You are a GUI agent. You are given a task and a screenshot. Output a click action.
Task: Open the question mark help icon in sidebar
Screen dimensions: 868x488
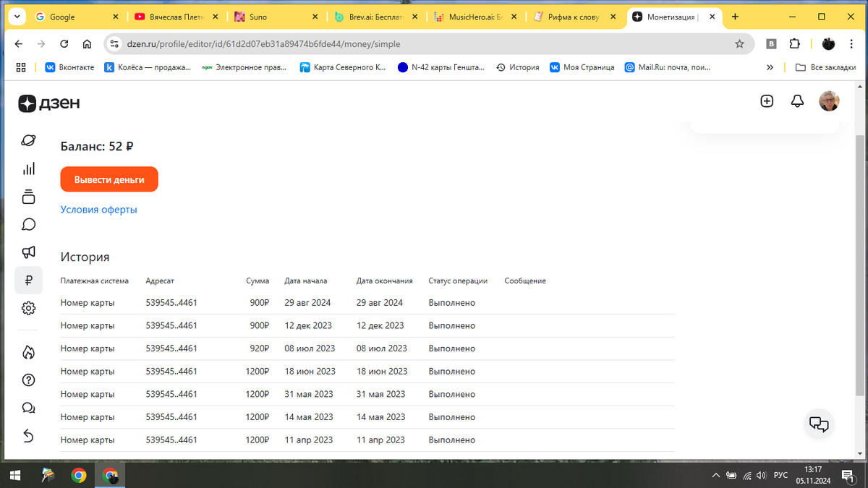[28, 380]
